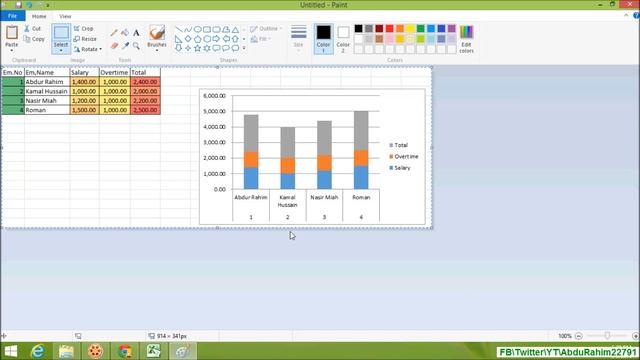The width and height of the screenshot is (640, 360).
Task: Adjust the zoom slider thumb
Action: click(607, 336)
